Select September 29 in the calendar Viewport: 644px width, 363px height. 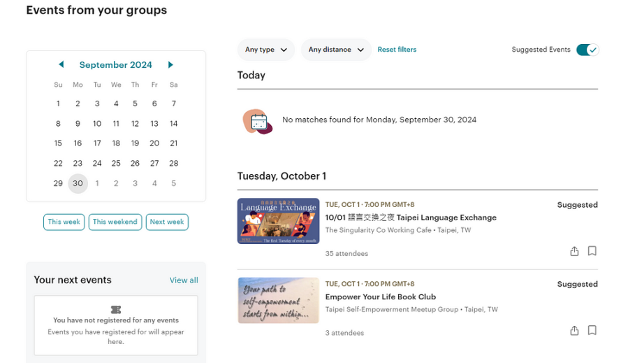tap(58, 183)
